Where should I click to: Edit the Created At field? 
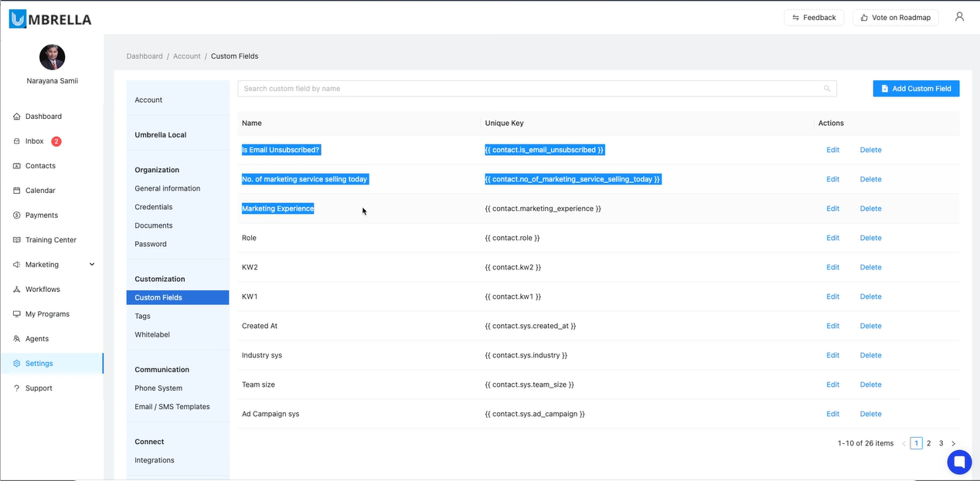pyautogui.click(x=832, y=326)
